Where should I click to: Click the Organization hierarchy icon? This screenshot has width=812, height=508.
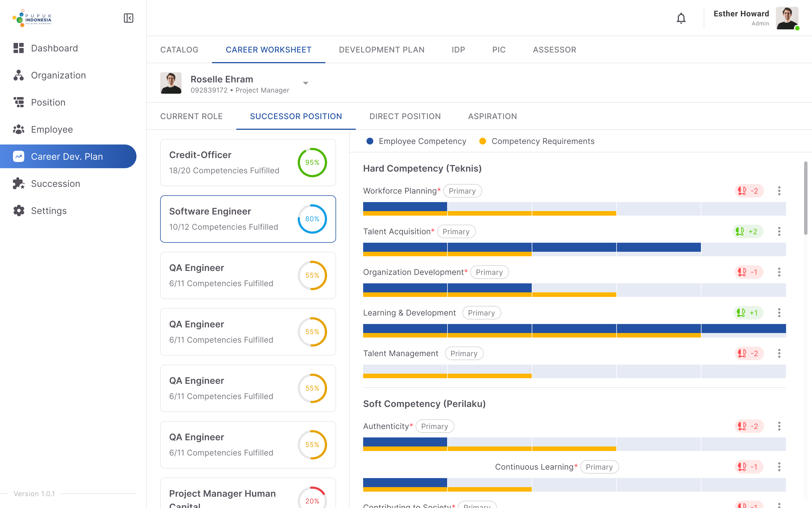19,75
